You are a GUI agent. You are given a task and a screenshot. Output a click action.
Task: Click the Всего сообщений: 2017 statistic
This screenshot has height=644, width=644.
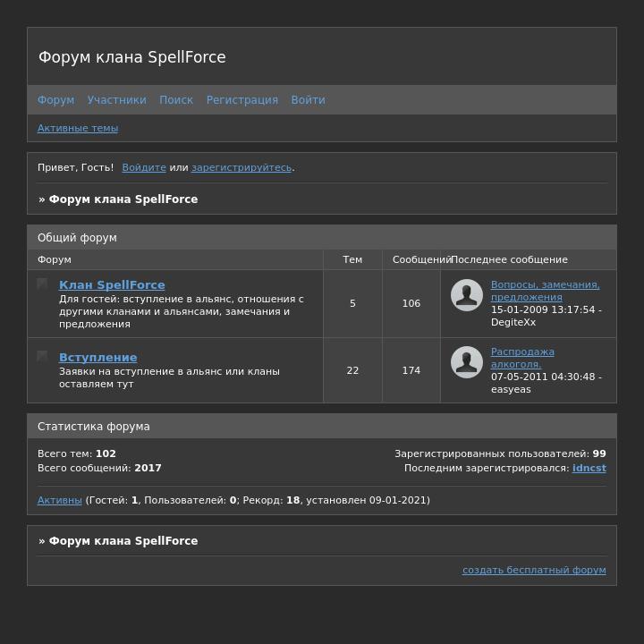[99, 468]
